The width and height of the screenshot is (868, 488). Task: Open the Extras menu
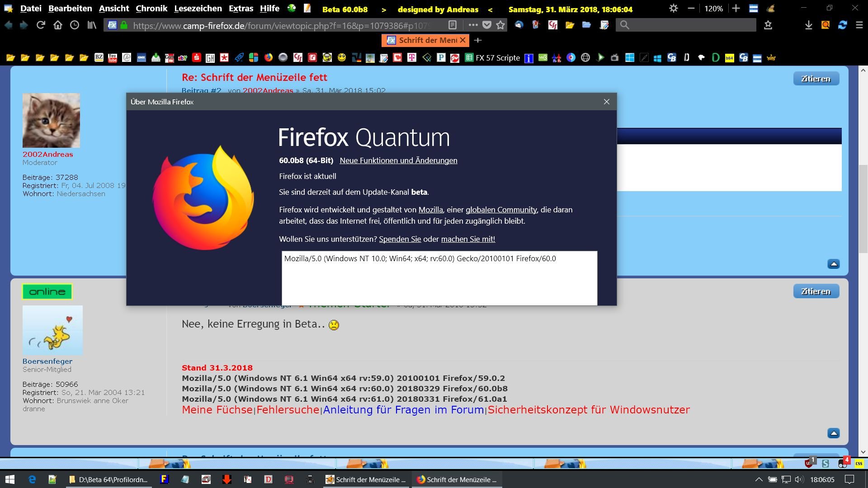pyautogui.click(x=241, y=9)
